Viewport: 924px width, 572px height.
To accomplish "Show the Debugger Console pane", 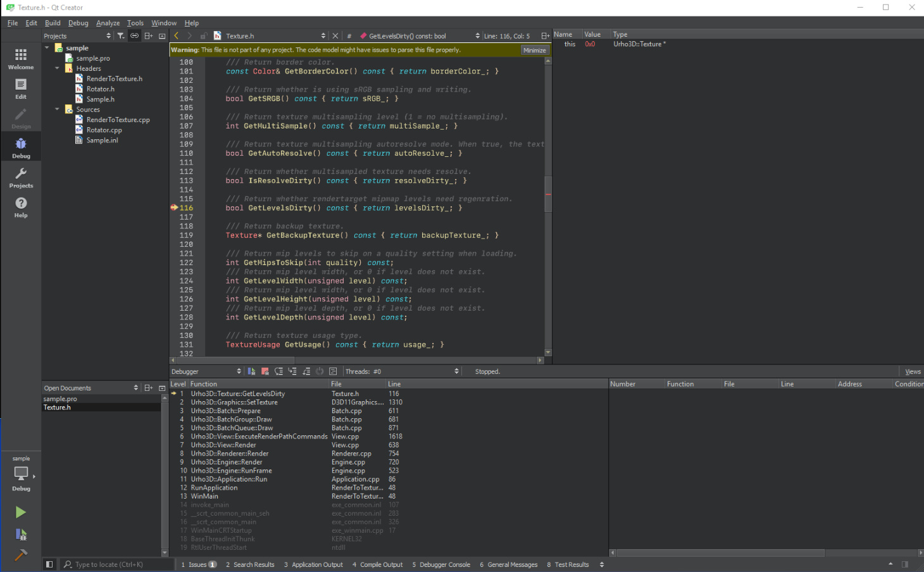I will pos(441,564).
